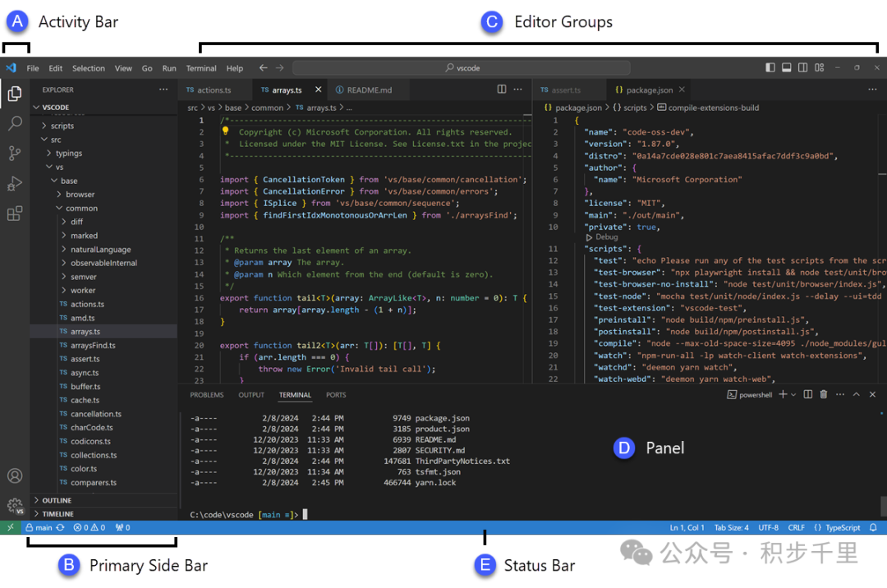Change CRLF end of line sequence
This screenshot has width=887, height=588.
tap(796, 527)
